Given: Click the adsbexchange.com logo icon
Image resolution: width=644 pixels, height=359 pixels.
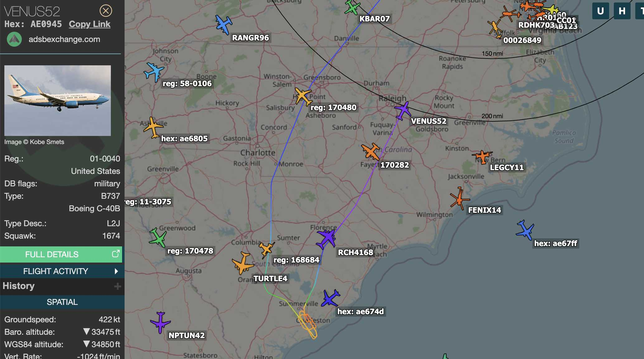Looking at the screenshot, I should tap(14, 40).
